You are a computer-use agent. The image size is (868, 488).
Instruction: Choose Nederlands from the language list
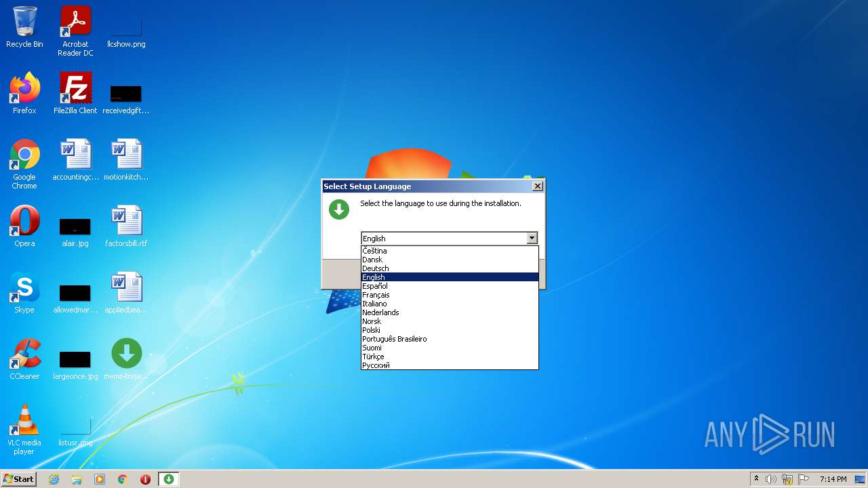pos(450,312)
